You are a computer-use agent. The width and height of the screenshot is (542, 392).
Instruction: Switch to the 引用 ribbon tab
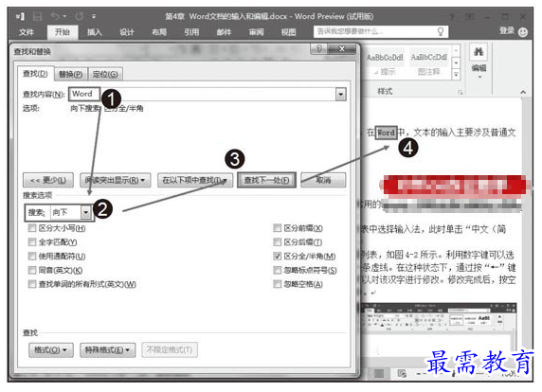[191, 32]
